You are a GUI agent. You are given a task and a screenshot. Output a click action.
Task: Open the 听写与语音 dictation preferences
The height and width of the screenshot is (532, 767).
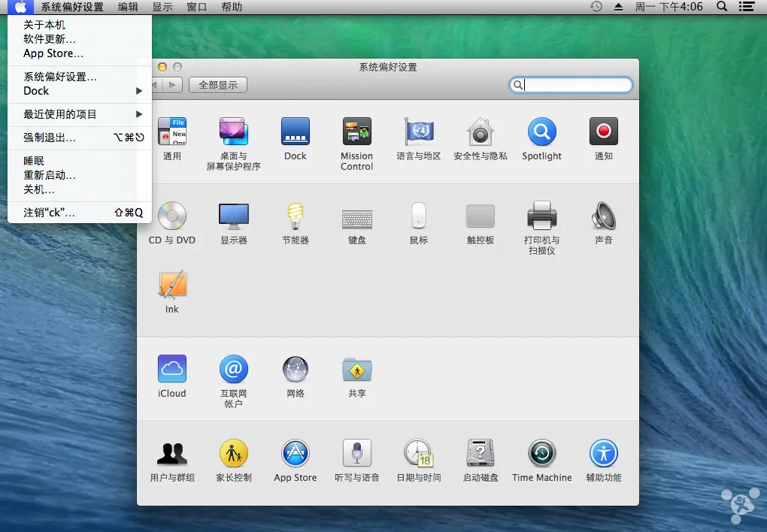tap(356, 454)
